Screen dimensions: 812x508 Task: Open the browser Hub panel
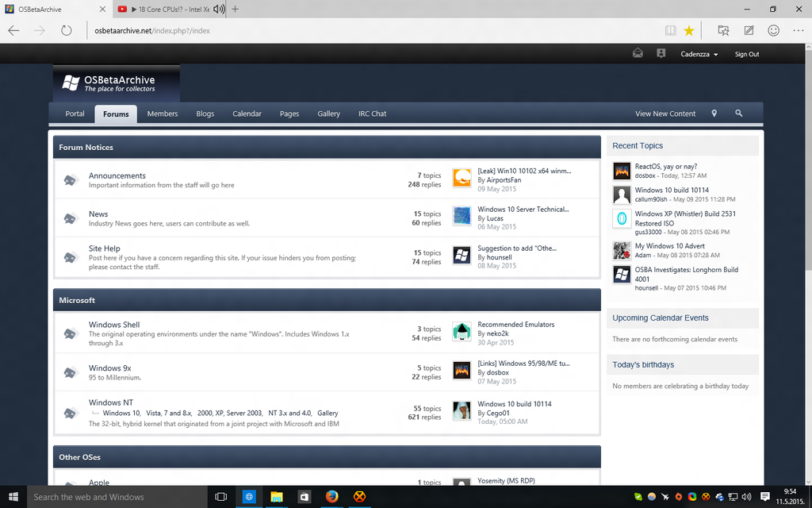point(723,31)
